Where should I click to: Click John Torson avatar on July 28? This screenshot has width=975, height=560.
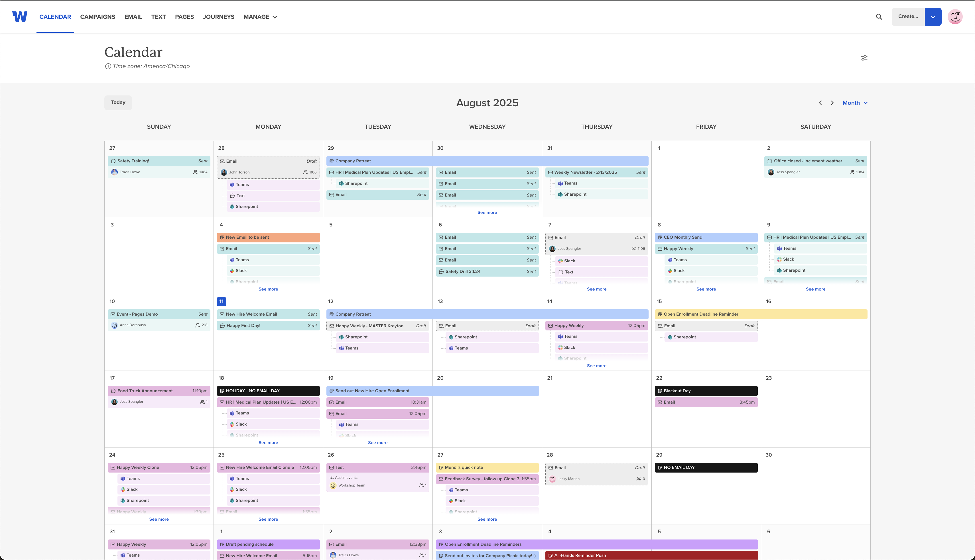(x=224, y=172)
